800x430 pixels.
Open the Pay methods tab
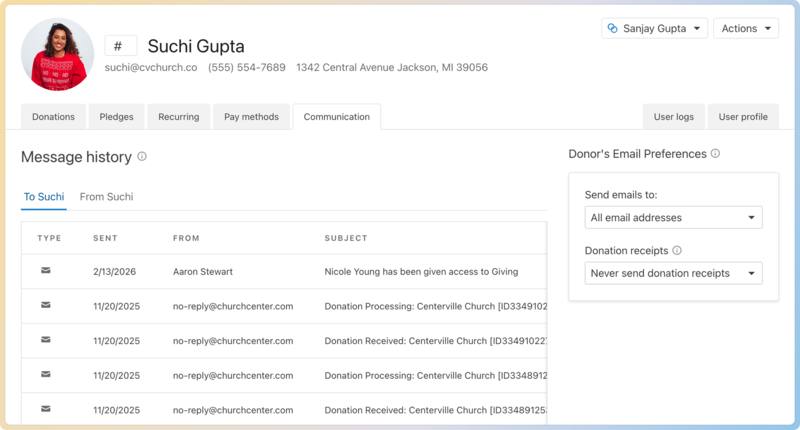[252, 117]
